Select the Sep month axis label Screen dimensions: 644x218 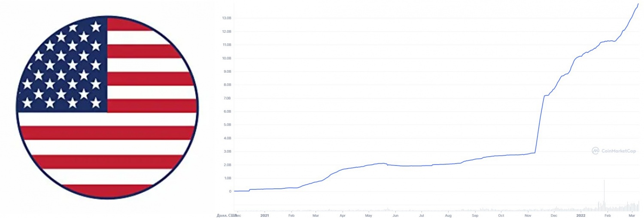point(475,215)
